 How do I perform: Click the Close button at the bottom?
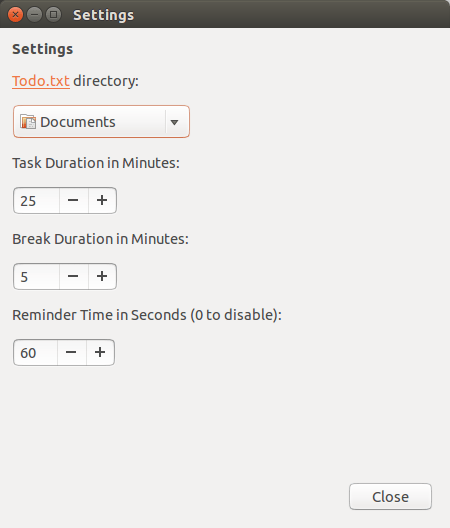pyautogui.click(x=390, y=497)
